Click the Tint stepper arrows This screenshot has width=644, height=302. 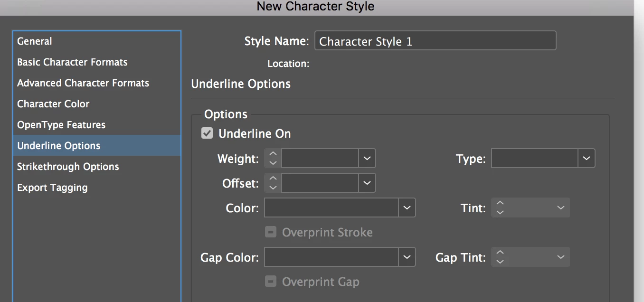pyautogui.click(x=500, y=208)
